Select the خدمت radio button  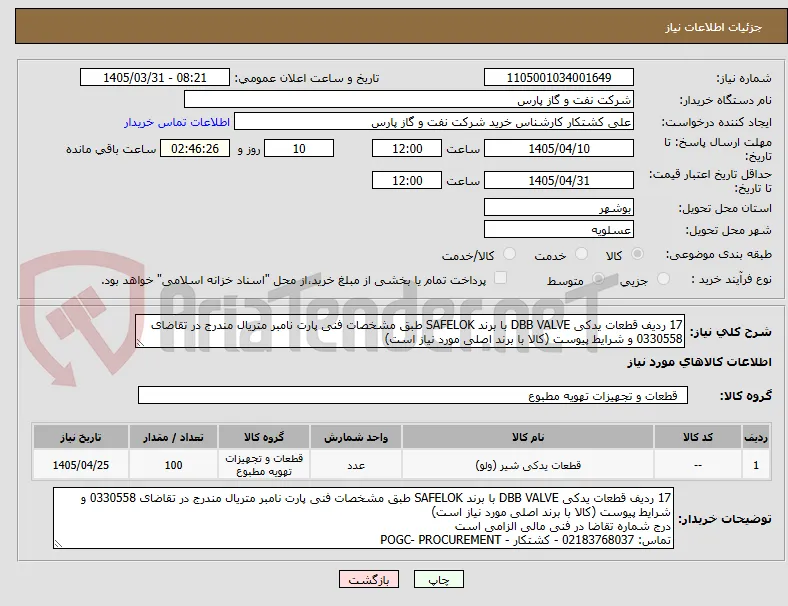point(581,254)
